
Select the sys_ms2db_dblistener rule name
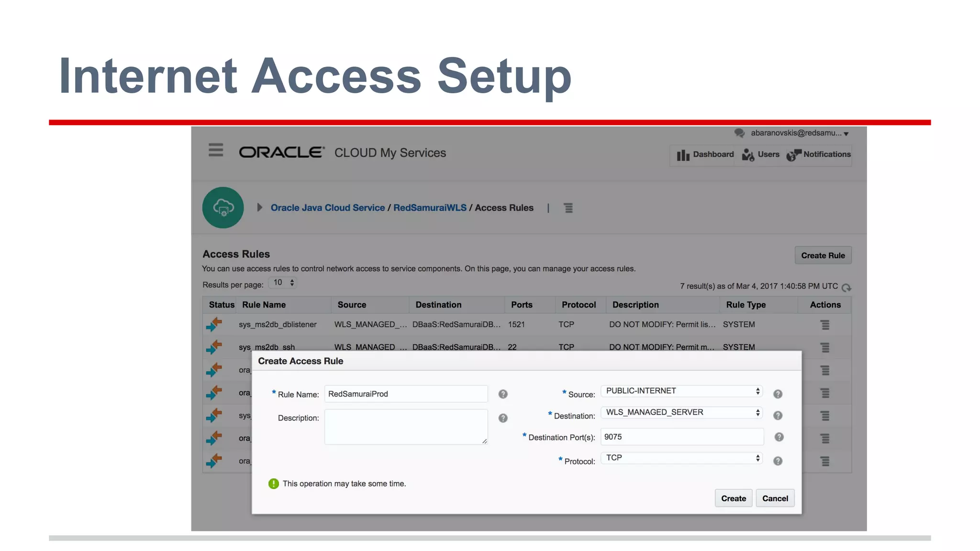click(278, 324)
